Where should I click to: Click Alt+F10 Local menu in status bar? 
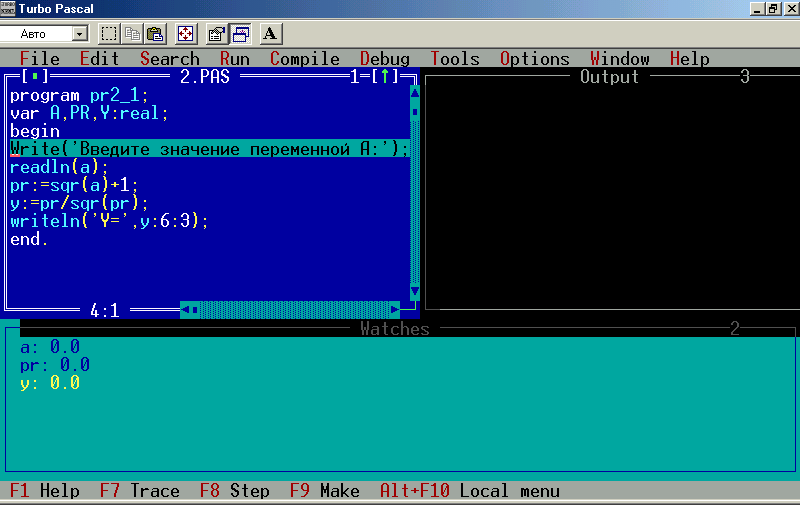coord(469,491)
